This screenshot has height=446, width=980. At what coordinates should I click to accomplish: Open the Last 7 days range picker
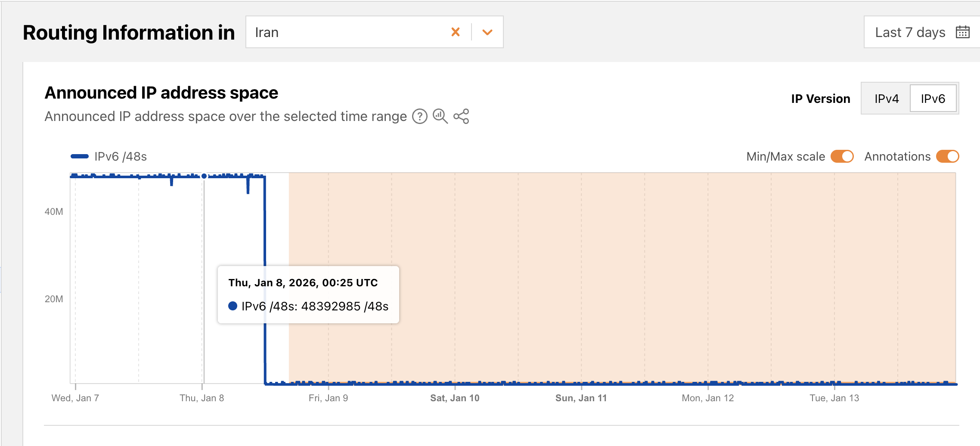point(910,32)
